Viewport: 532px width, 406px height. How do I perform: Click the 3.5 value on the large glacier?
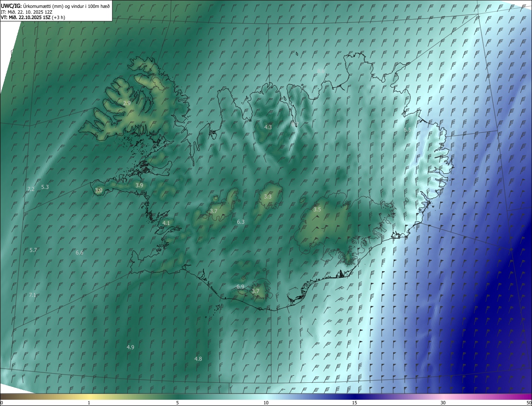[x=317, y=209]
